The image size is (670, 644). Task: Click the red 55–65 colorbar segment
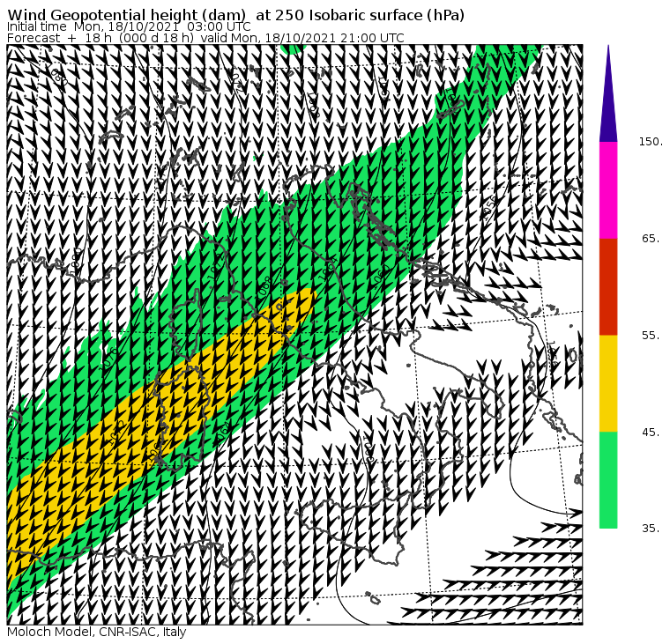click(608, 286)
